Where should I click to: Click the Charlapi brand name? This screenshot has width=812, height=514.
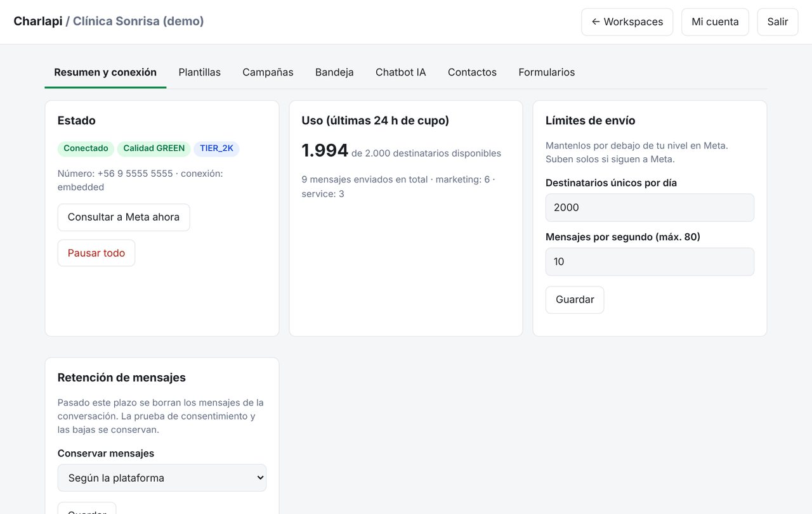(x=38, y=21)
